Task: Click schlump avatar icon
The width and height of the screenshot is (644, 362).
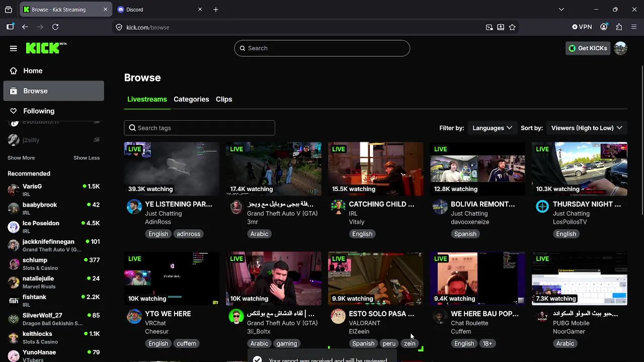Action: [14, 264]
